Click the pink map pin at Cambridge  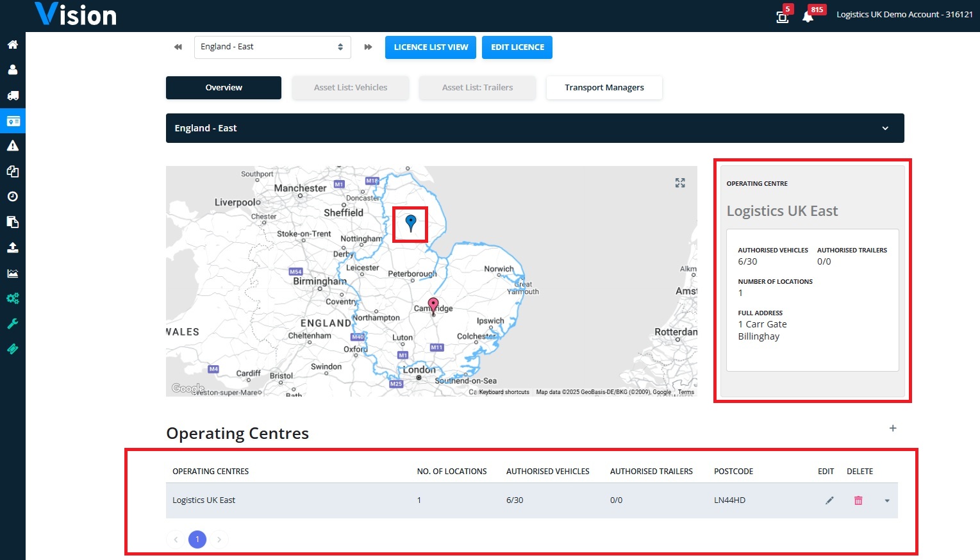click(433, 306)
